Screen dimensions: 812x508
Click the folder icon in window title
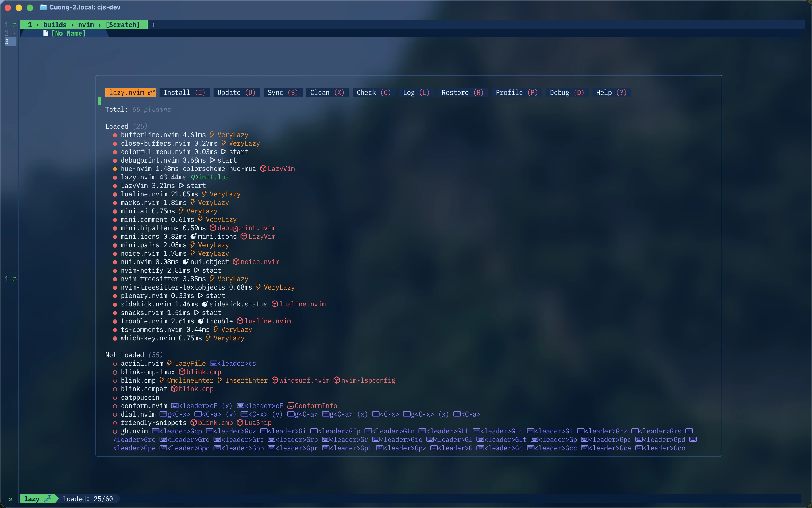click(x=43, y=7)
